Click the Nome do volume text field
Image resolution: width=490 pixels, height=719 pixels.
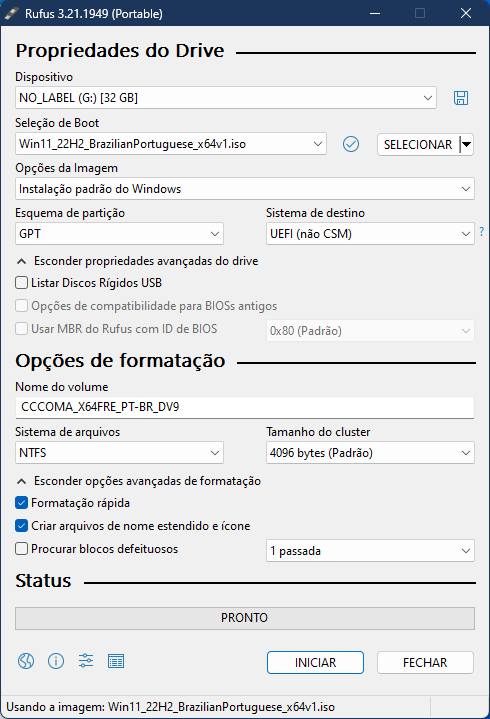coord(245,407)
